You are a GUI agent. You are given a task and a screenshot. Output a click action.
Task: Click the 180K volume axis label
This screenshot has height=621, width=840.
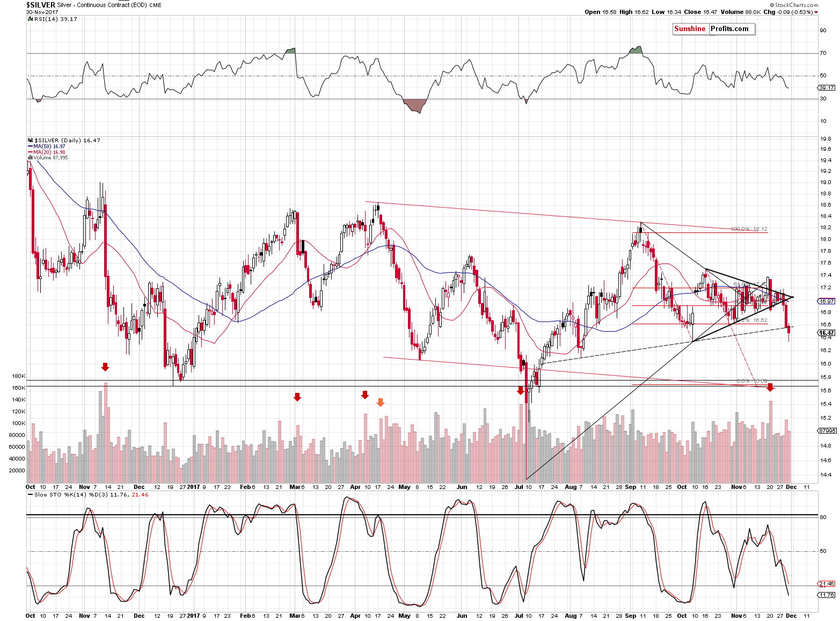pyautogui.click(x=18, y=376)
